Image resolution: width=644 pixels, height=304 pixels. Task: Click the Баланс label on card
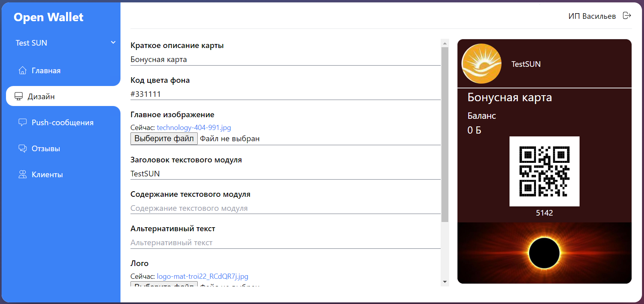coord(481,116)
